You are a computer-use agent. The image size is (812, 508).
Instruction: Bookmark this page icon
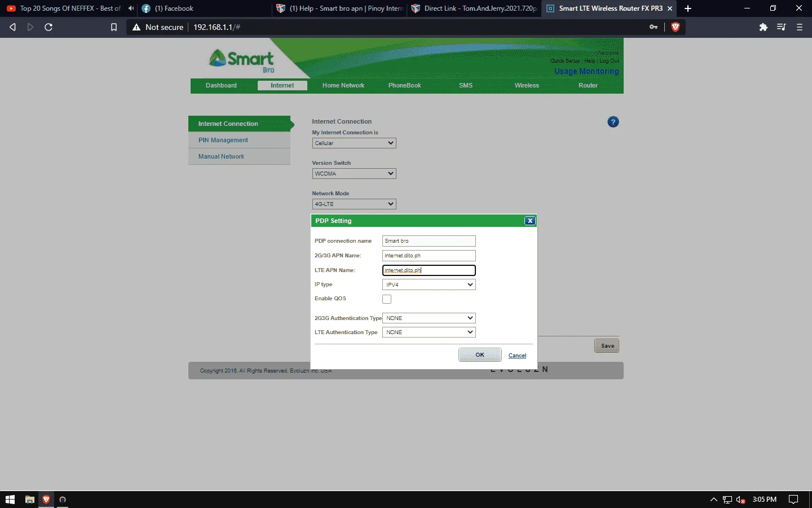pyautogui.click(x=114, y=27)
